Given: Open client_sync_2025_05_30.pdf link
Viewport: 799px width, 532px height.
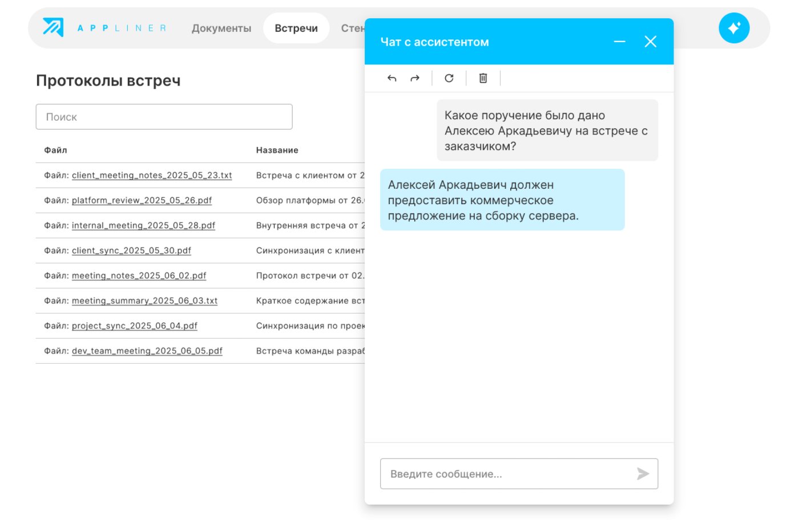Looking at the screenshot, I should tap(131, 251).
